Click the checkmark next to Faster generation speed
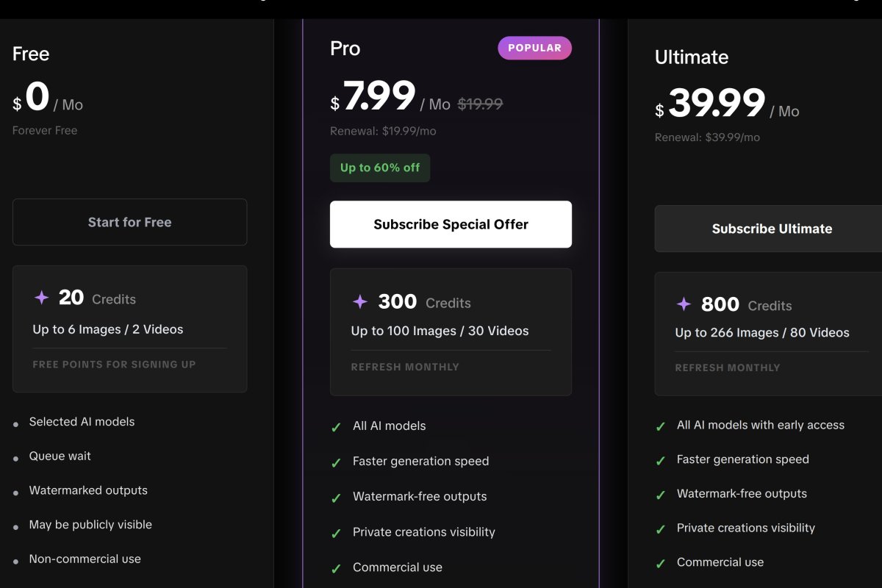The image size is (882, 588). 337,461
